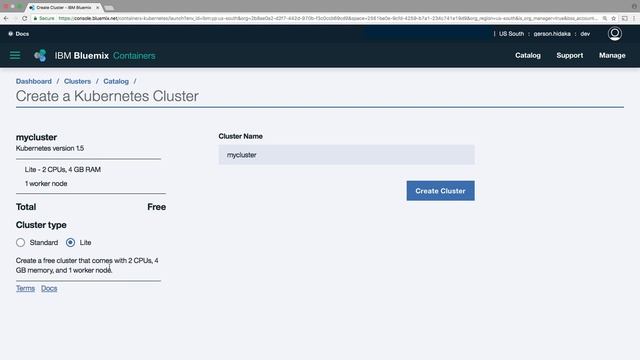Focus the Cluster Name input field
This screenshot has height=360, width=640.
pyautogui.click(x=347, y=155)
